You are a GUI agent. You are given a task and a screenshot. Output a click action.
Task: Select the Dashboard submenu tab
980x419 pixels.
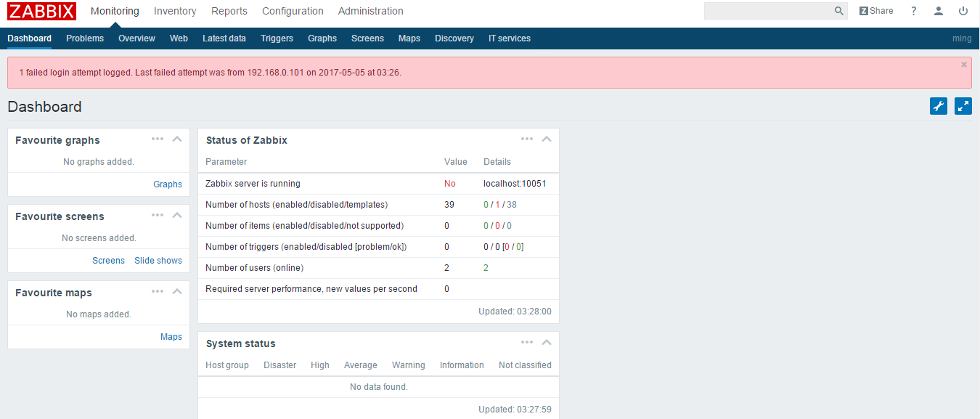pyautogui.click(x=29, y=38)
